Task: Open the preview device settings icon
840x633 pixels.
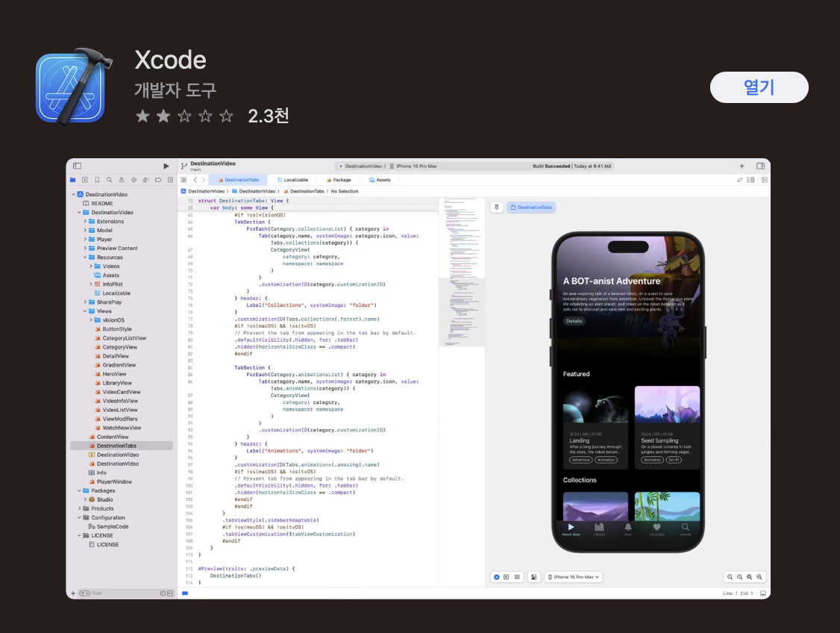Action: pyautogui.click(x=533, y=577)
